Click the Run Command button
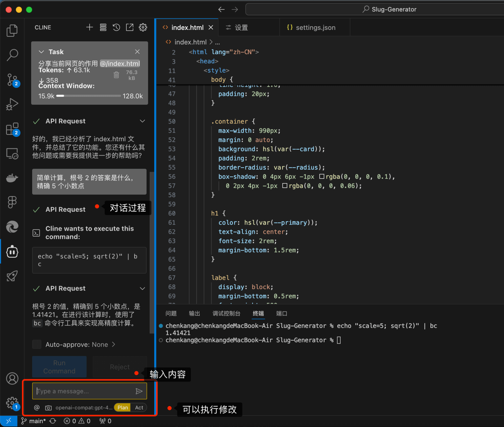The width and height of the screenshot is (504, 427). click(59, 367)
